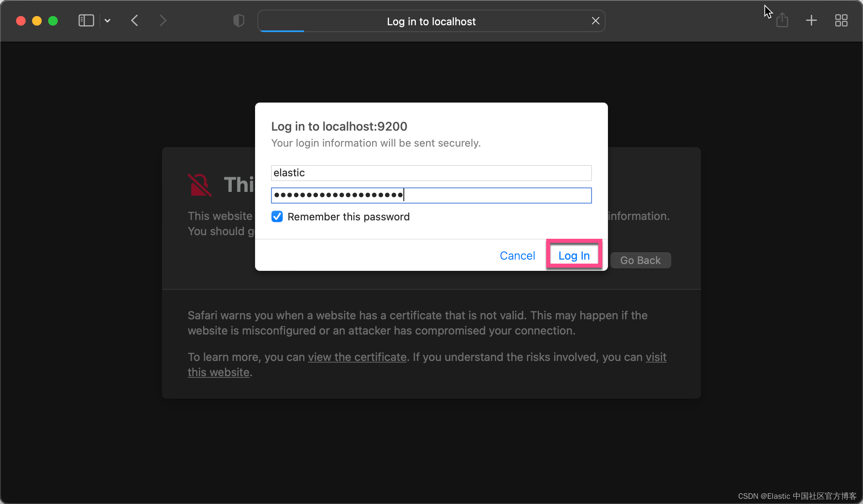Screen dimensions: 863x504
Task: Click the green fullscreen window button
Action: point(53,21)
